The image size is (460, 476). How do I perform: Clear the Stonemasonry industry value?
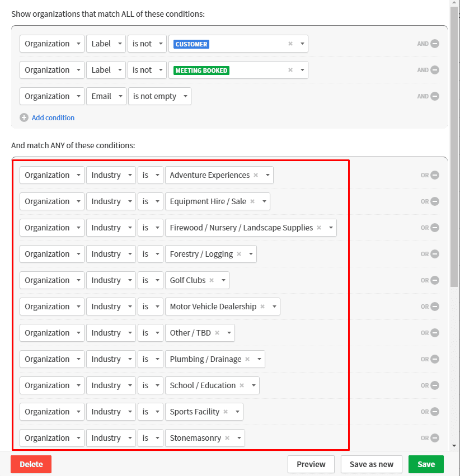pos(227,438)
